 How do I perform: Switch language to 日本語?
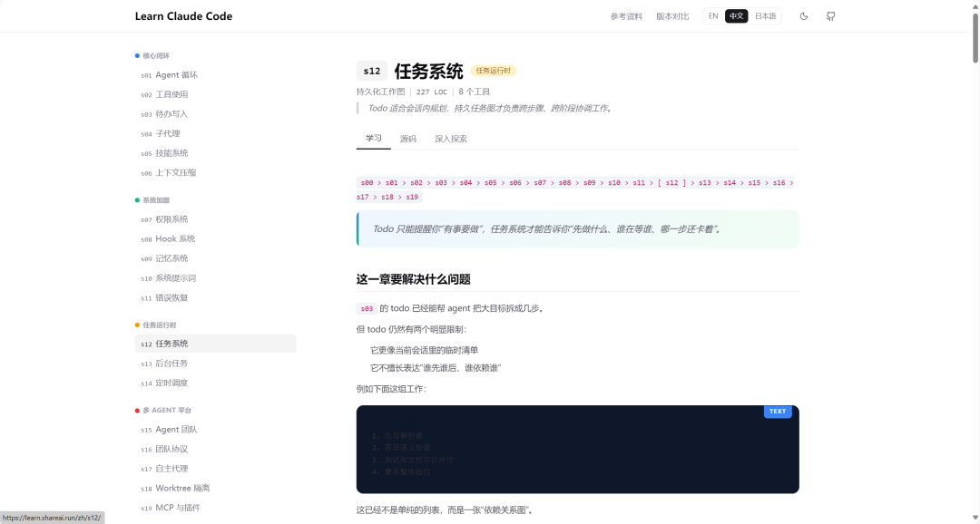766,15
